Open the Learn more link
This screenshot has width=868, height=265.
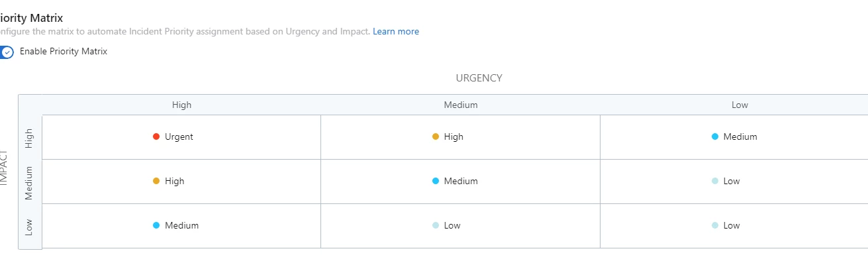pos(396,31)
